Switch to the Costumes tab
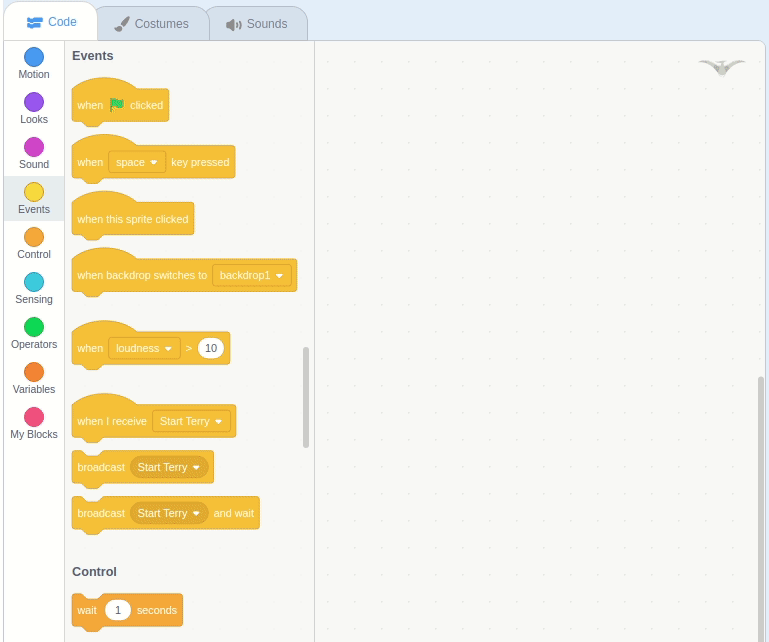 point(152,24)
